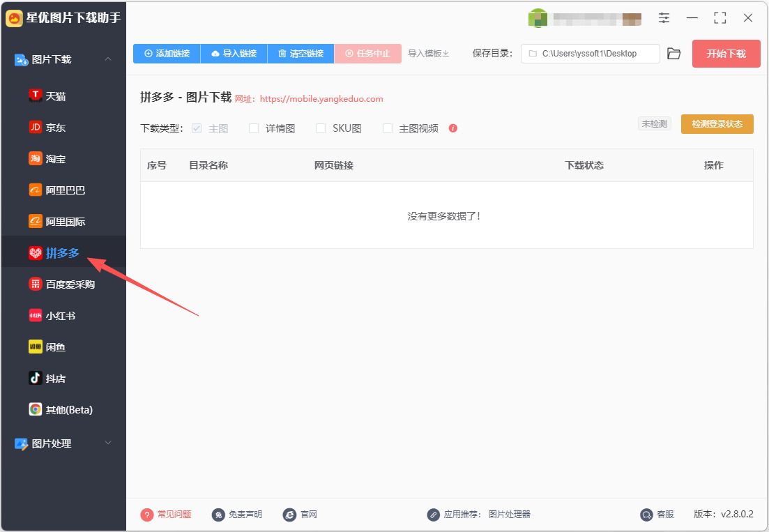The width and height of the screenshot is (769, 532).
Task: Select 闲鱼 in the sidebar
Action: (63, 347)
